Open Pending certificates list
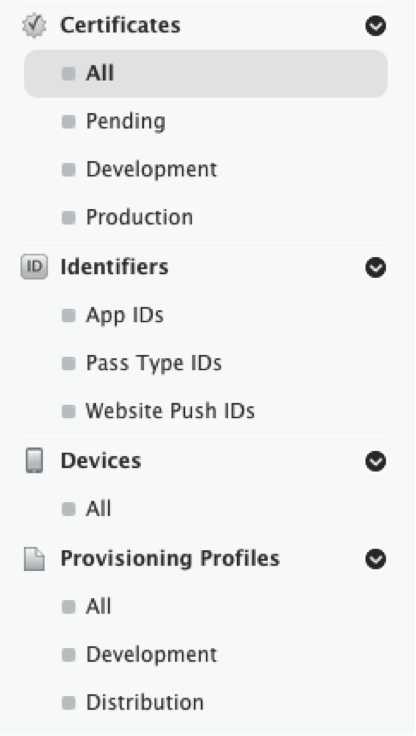416x736 pixels. (125, 122)
